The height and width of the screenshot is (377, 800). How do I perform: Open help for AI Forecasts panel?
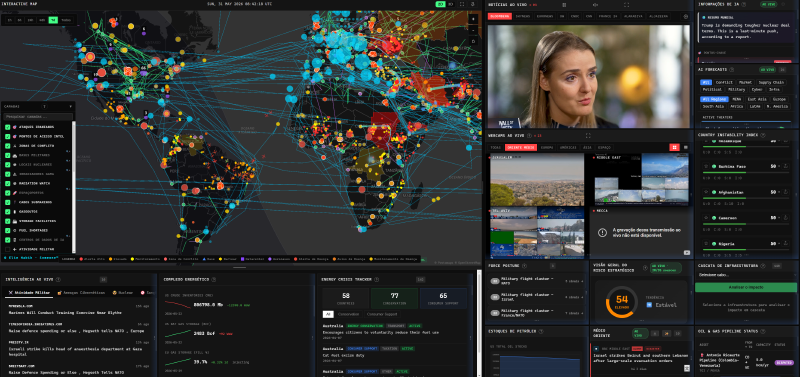(x=732, y=69)
